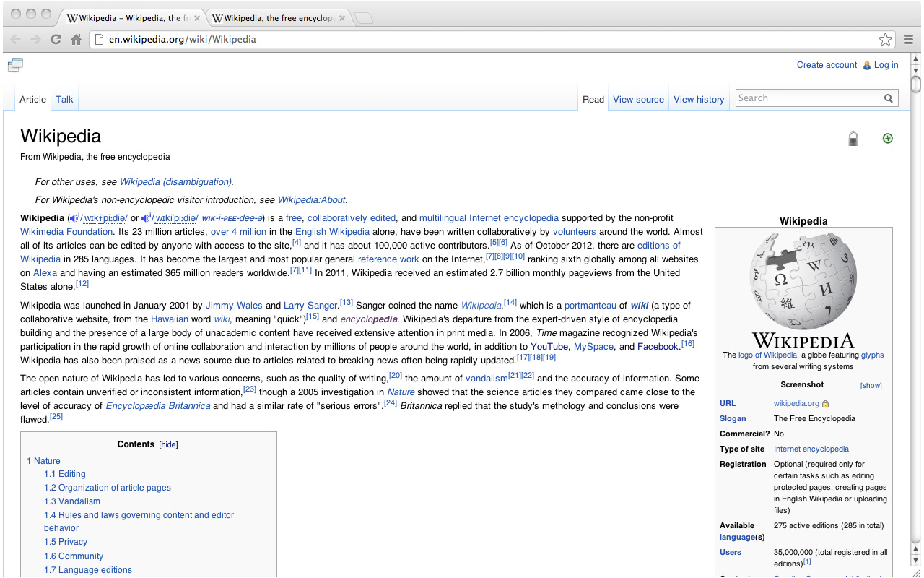Close the second browser tab
Viewport: 924px width, 578px height.
pos(342,18)
